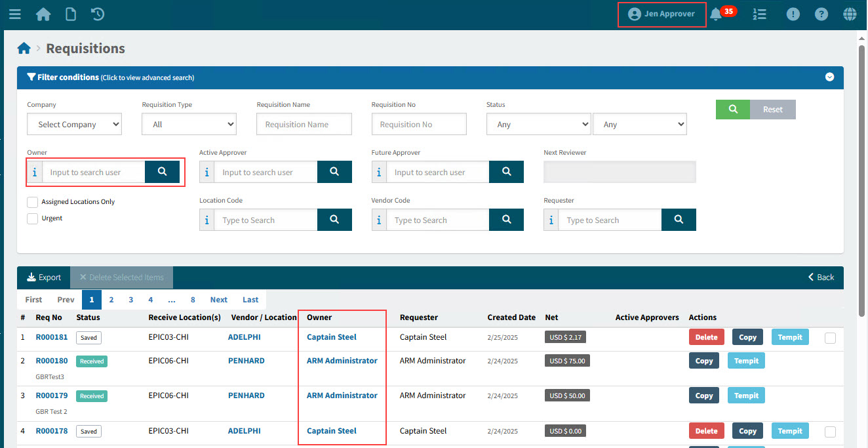Go to page 2 of results
The height and width of the screenshot is (448, 868).
(x=111, y=300)
